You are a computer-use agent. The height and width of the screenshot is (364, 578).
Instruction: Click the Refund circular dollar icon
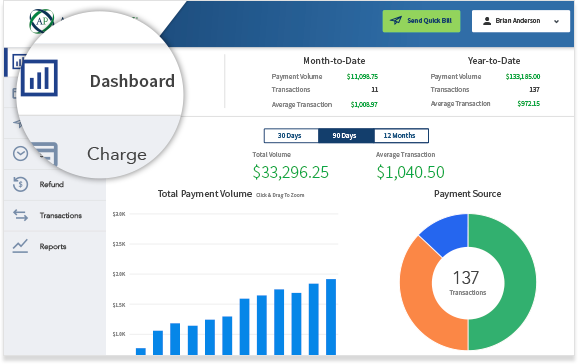tap(20, 184)
